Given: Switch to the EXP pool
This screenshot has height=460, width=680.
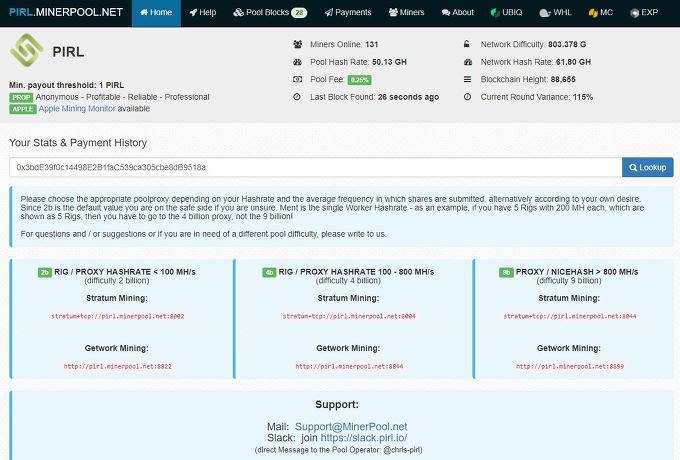Looking at the screenshot, I should [644, 13].
